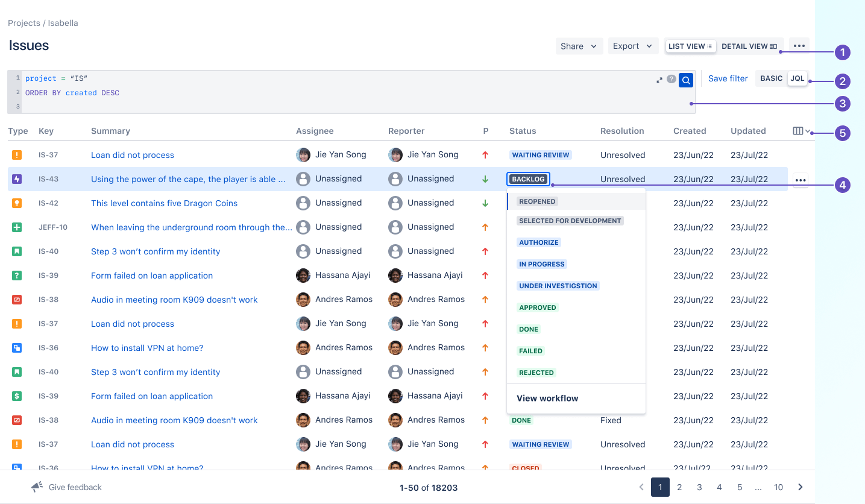Expand the JQL editor with the diagonal arrows icon
Screen dimensions: 865x504
[659, 79]
